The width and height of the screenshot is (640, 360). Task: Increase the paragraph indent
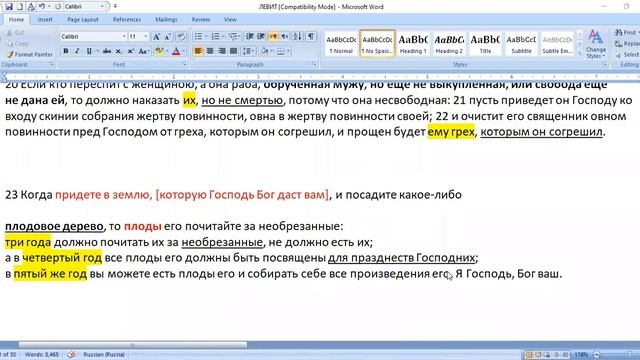pyautogui.click(x=261, y=37)
